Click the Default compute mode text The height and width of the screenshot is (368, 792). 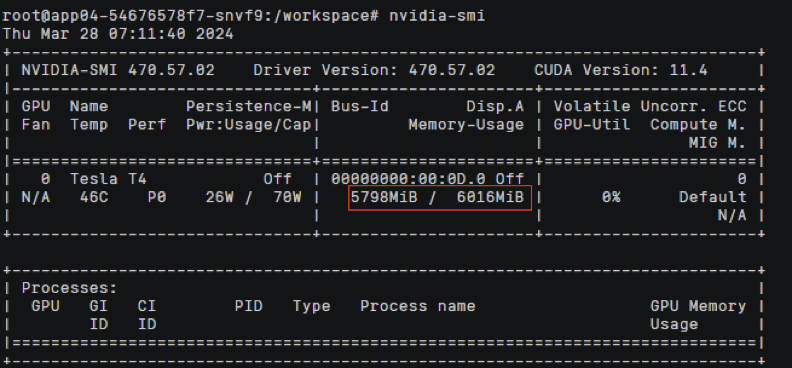coord(712,197)
